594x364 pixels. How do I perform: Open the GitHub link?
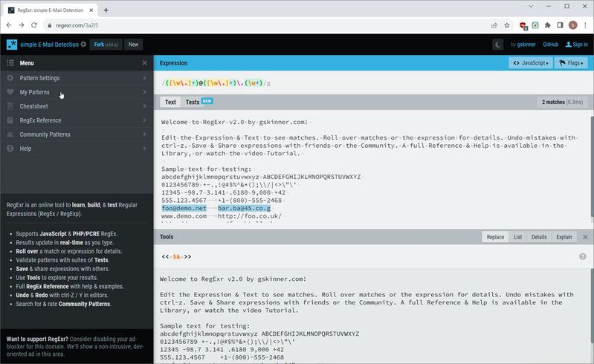click(550, 45)
